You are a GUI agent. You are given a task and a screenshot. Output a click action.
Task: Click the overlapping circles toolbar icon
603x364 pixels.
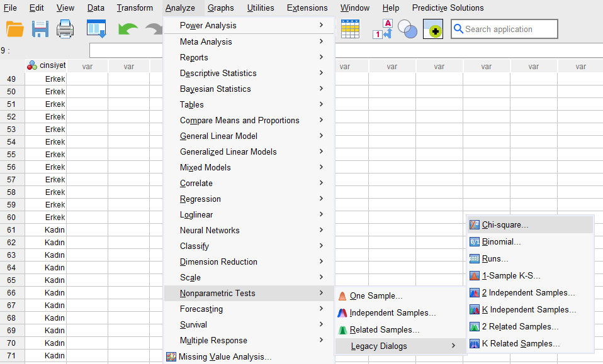[408, 29]
